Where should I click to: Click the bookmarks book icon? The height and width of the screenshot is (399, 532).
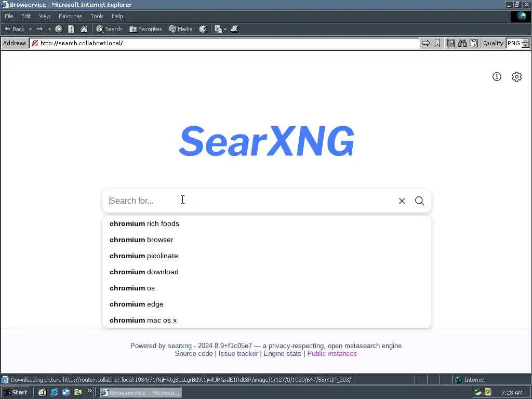450,43
